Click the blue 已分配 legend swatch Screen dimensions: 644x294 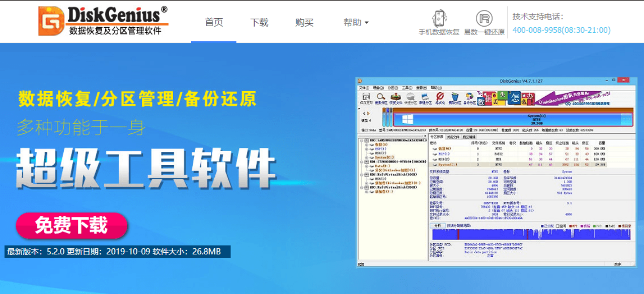[542, 226]
